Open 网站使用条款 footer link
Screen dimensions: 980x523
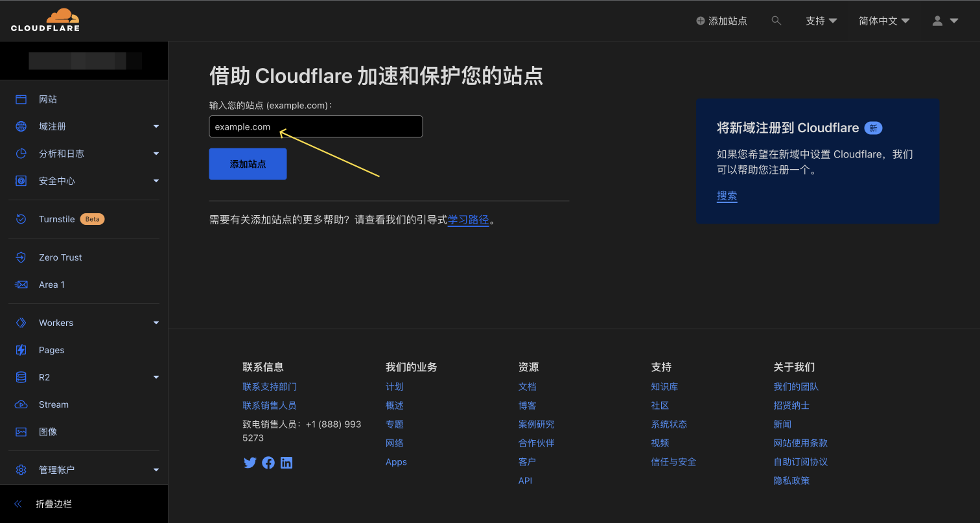click(x=800, y=443)
